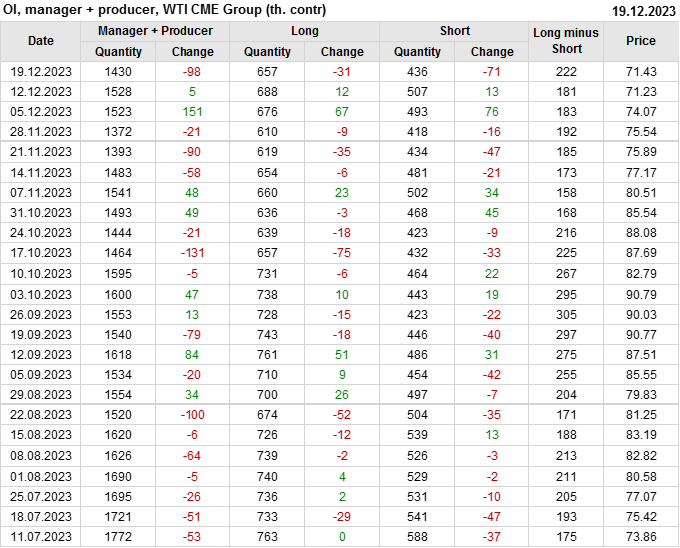Screen dimensions: 680x548
Task: Click the Manager + Producer quantity 1772
Action: [x=118, y=537]
